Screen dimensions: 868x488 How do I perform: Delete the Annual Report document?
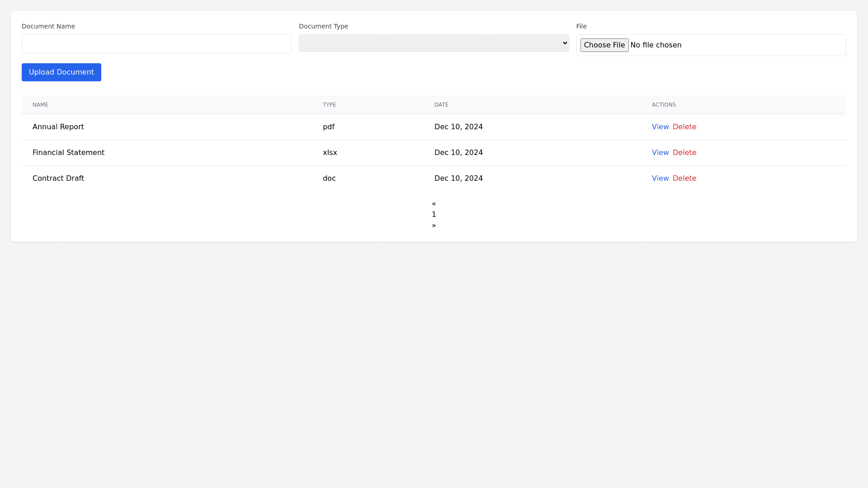(x=684, y=127)
